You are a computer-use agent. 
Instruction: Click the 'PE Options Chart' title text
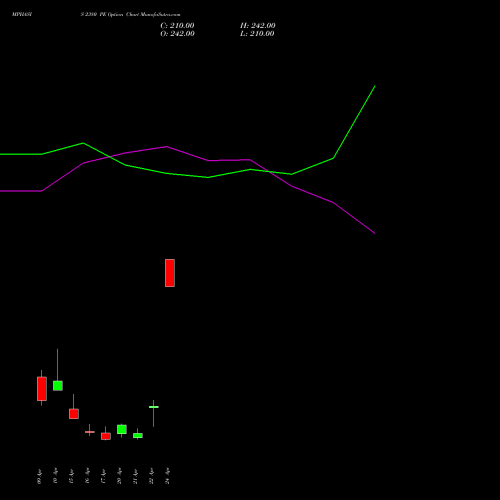click(119, 15)
